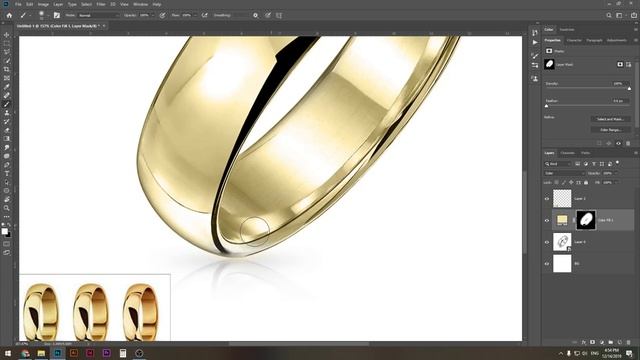Screen dimensions: 640x360
Task: Click the Color Range button
Action: click(x=611, y=130)
